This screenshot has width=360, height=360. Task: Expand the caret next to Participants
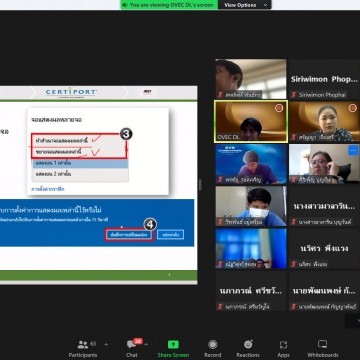coord(106,344)
